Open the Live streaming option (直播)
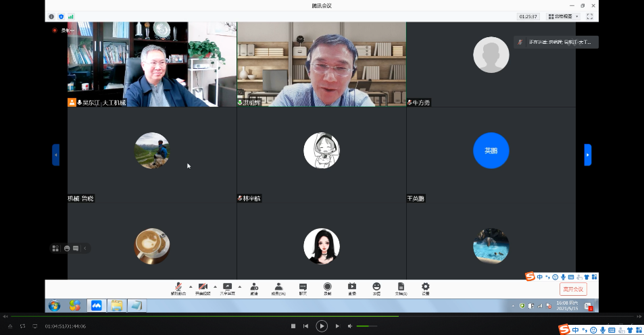This screenshot has height=335, width=644. (351, 288)
